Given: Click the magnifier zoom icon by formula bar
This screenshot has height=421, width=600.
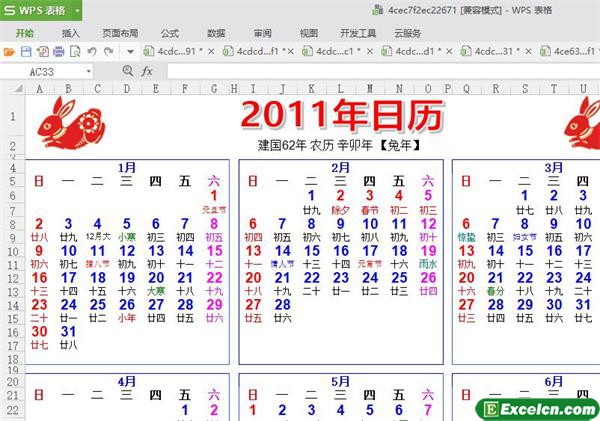Looking at the screenshot, I should (127, 71).
